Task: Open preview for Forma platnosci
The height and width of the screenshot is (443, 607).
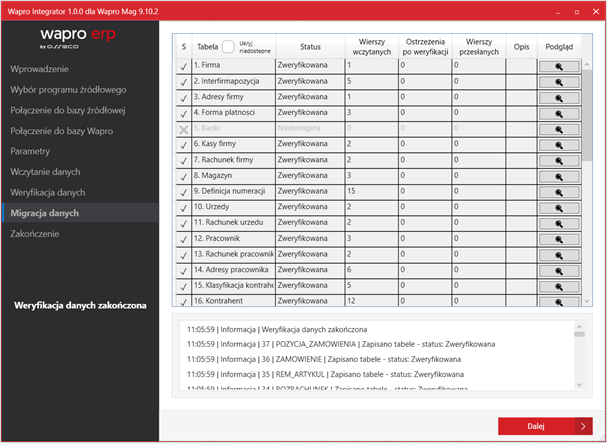Action: [x=559, y=113]
